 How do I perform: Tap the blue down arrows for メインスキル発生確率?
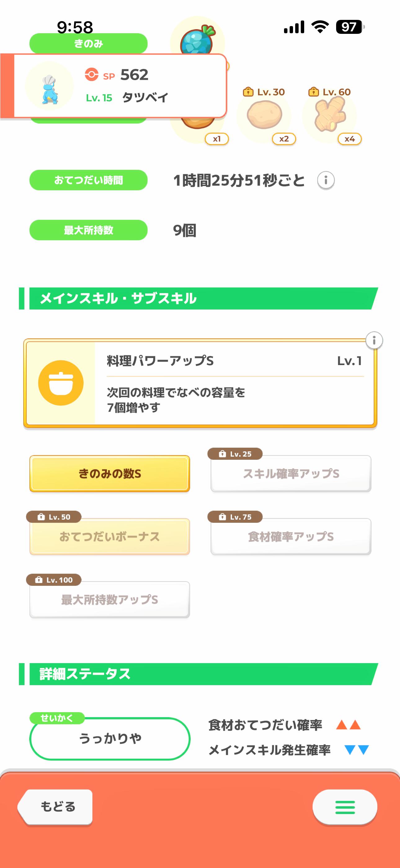point(357,750)
